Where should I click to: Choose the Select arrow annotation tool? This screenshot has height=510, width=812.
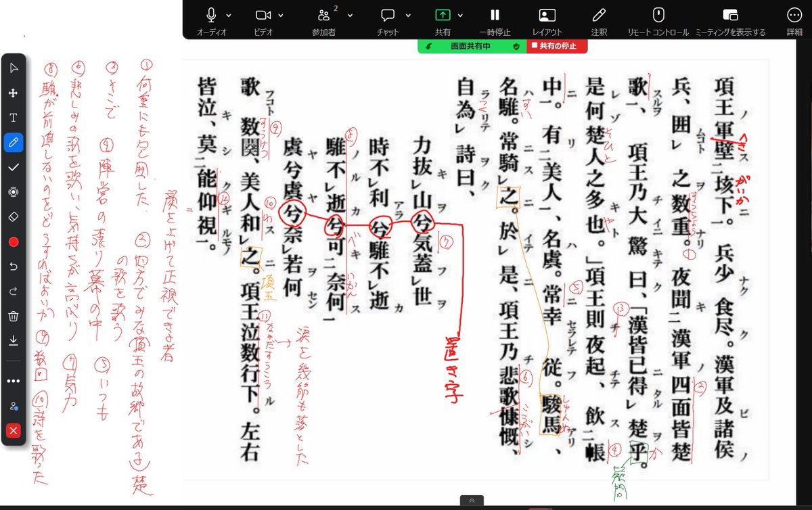tap(14, 68)
